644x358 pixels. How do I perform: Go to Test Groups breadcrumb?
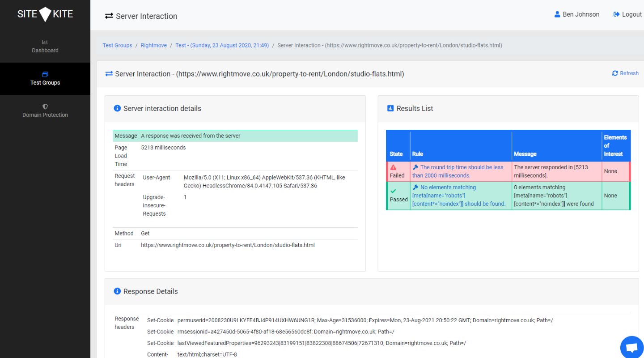pos(118,45)
